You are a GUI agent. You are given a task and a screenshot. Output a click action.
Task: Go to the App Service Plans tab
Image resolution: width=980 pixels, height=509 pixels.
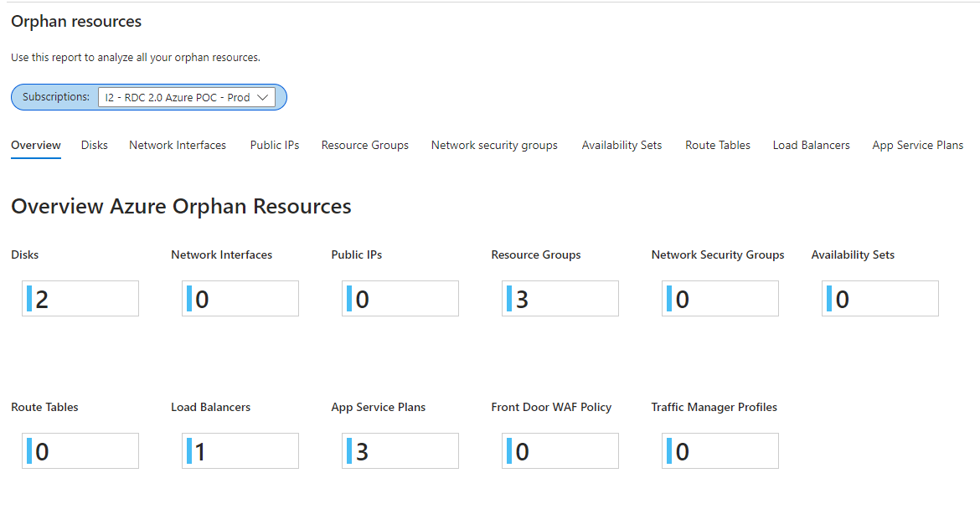coord(917,145)
